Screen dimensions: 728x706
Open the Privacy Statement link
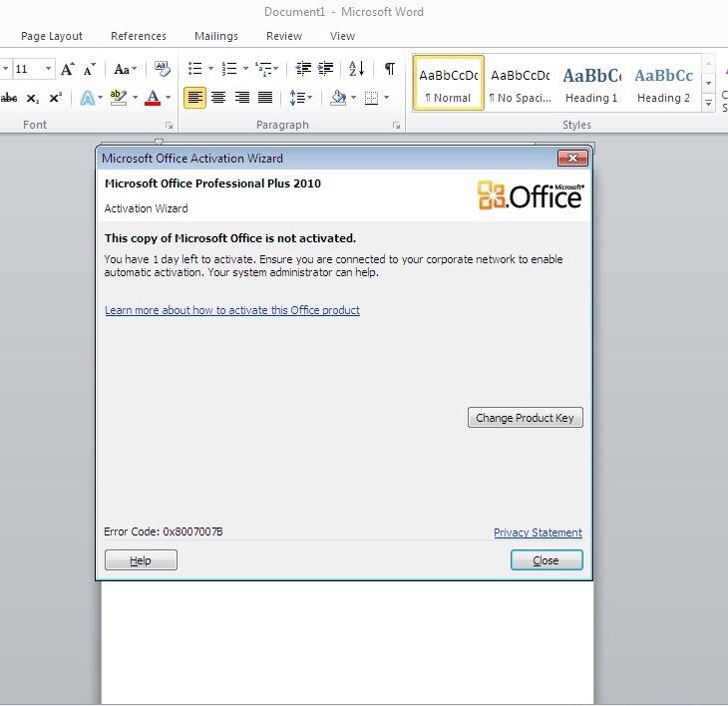pyautogui.click(x=538, y=532)
